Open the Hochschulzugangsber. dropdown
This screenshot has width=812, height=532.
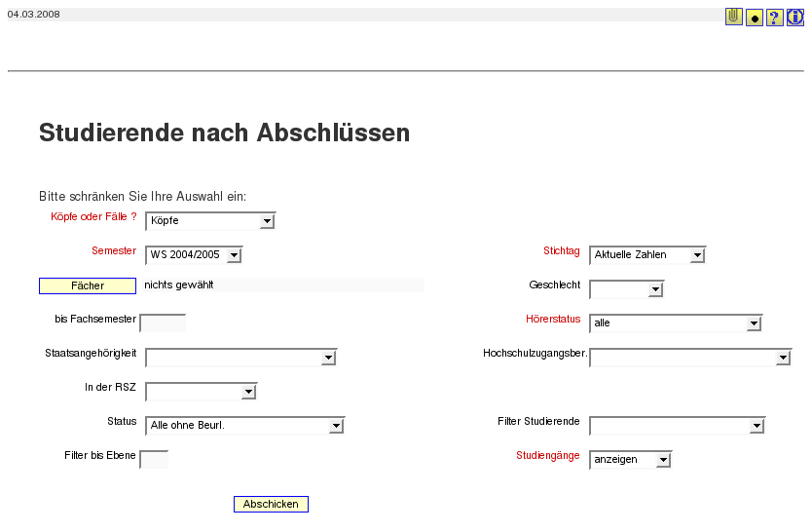click(x=690, y=358)
